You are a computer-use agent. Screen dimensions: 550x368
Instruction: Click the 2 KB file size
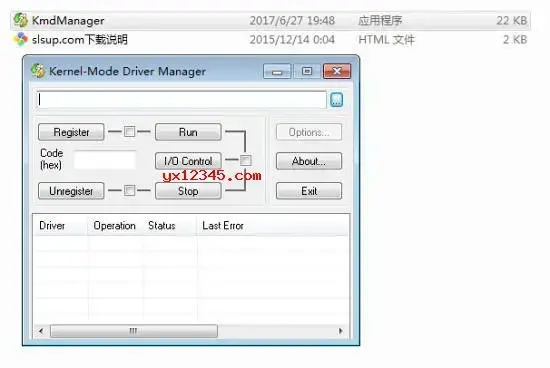click(515, 39)
